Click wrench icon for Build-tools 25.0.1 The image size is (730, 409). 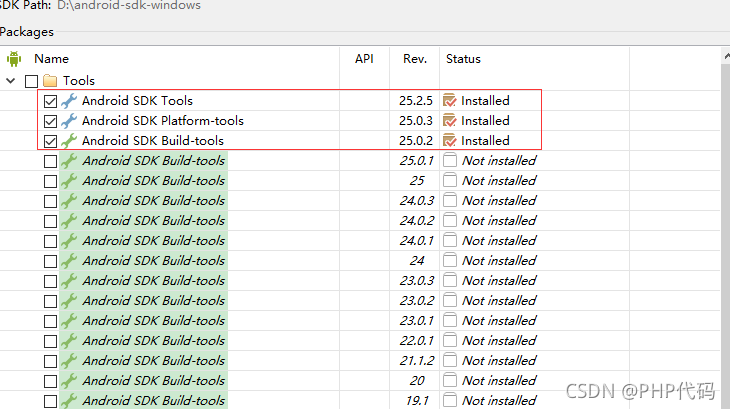tap(69, 161)
